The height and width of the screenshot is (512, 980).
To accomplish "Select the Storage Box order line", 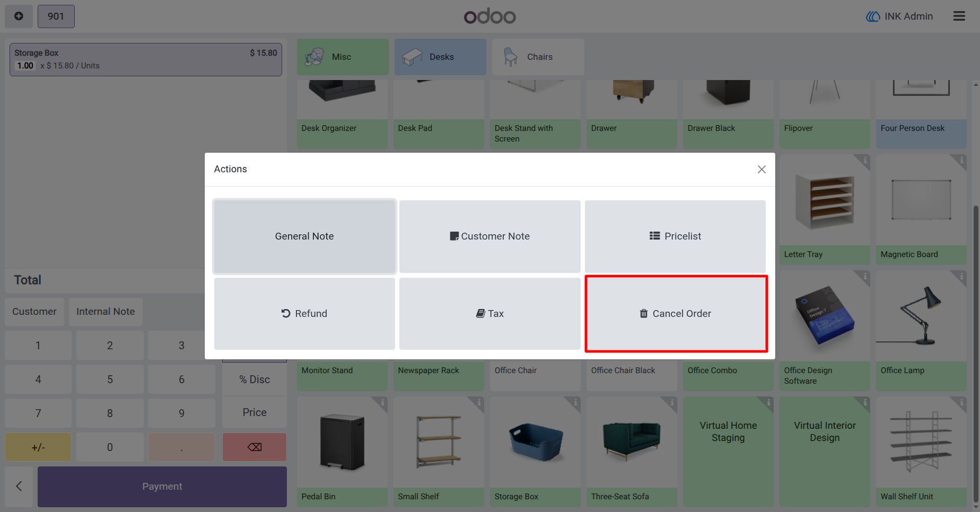I will point(146,59).
